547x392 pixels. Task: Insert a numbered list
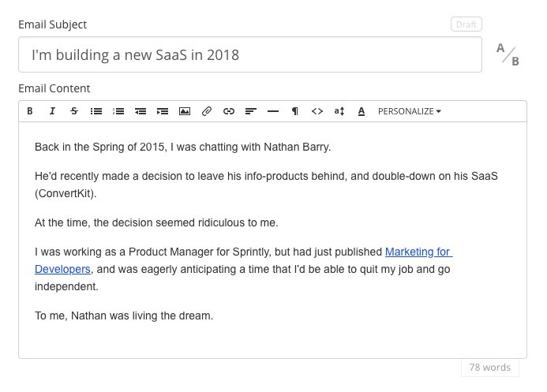[118, 111]
